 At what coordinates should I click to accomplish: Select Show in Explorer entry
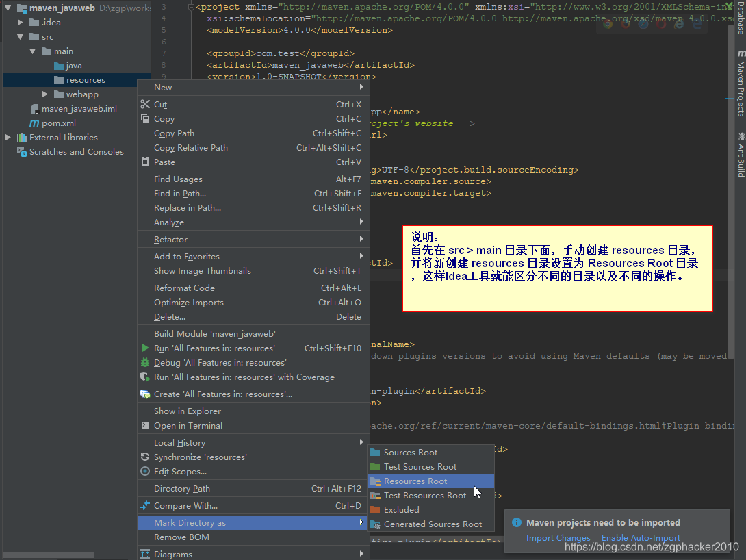[x=254, y=411]
